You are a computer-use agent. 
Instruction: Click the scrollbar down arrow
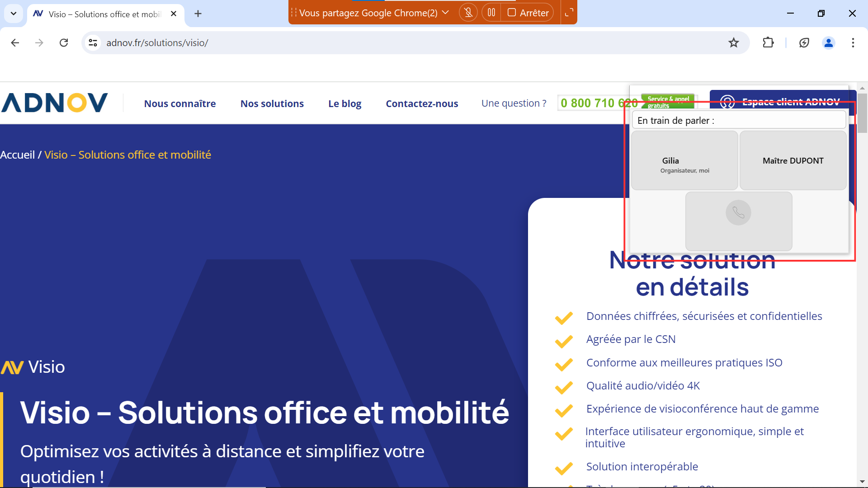click(x=862, y=482)
